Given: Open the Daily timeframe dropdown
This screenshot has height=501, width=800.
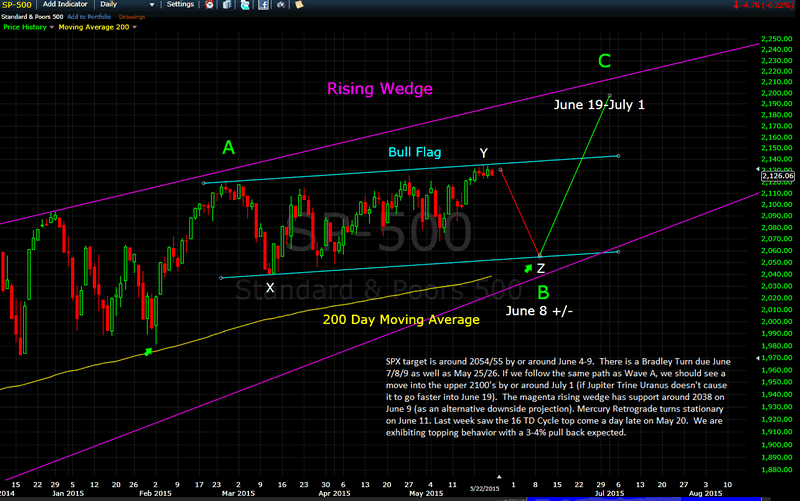Looking at the screenshot, I should click(127, 4).
